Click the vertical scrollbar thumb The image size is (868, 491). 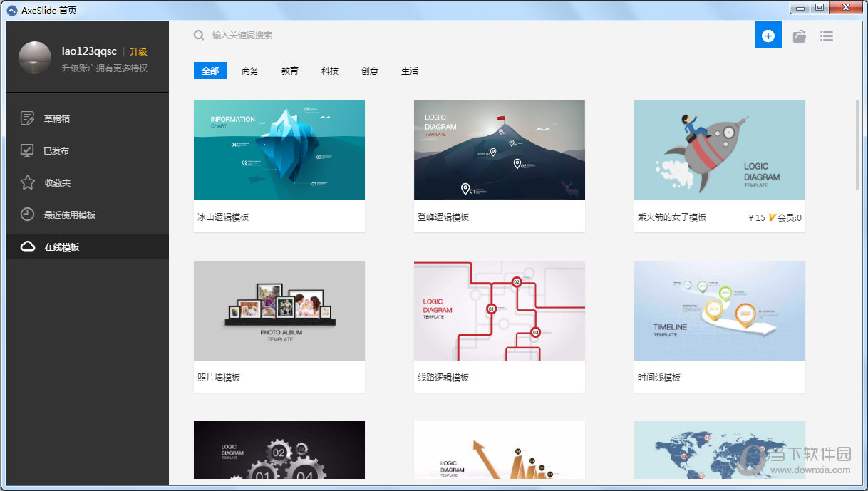pyautogui.click(x=858, y=145)
